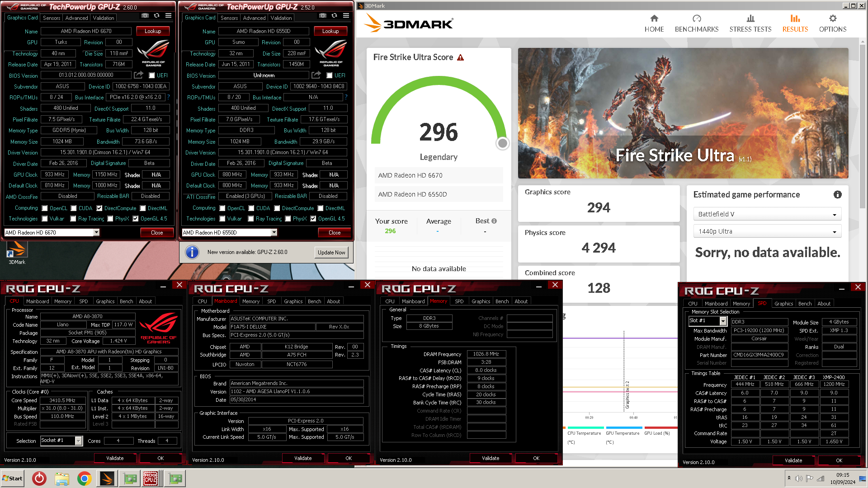The image size is (868, 488).
Task: Toggle Ray Tracing checkbox in GPU-Z 2.52.0
Action: [x=251, y=219]
